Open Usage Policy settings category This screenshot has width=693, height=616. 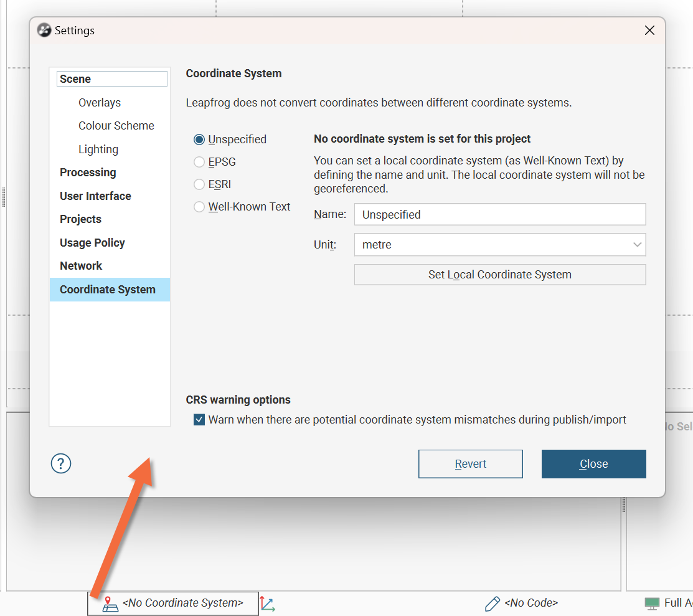pos(92,242)
